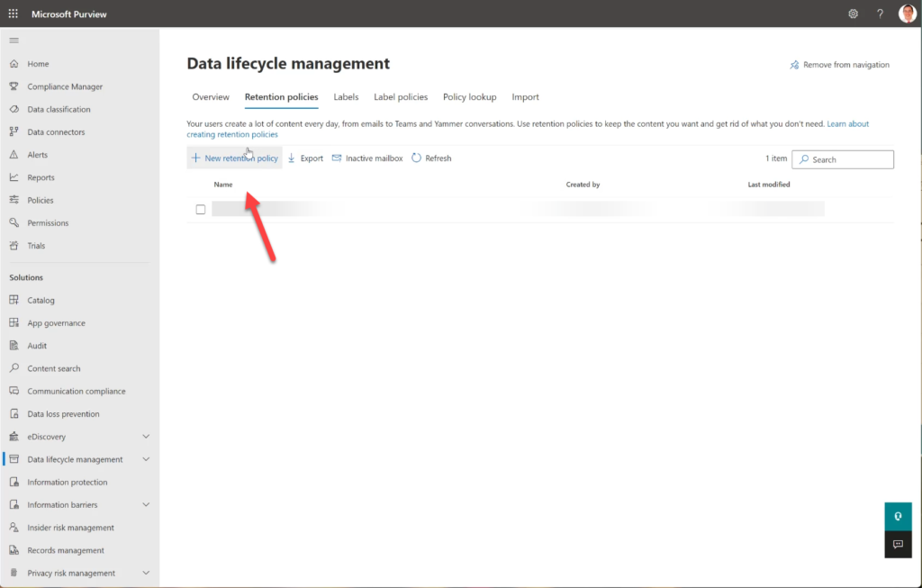The width and height of the screenshot is (922, 588).
Task: Open the feedback chat icon bottom right
Action: pyautogui.click(x=898, y=544)
